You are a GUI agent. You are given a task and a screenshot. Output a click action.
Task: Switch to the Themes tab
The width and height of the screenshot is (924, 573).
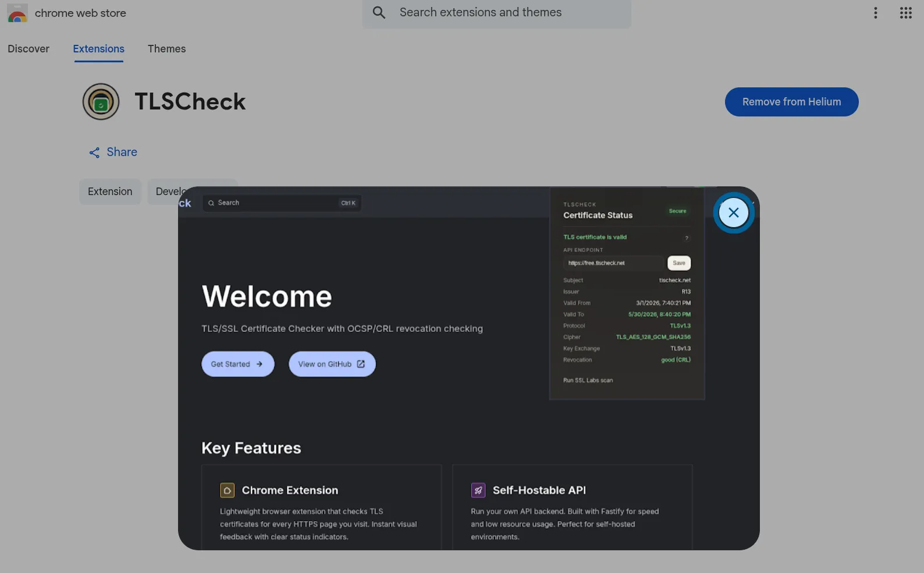coord(166,49)
